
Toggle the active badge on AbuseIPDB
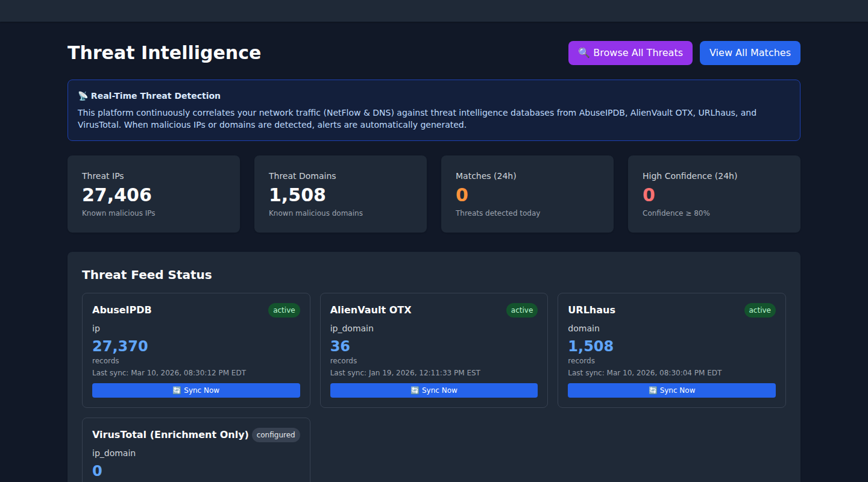point(284,310)
